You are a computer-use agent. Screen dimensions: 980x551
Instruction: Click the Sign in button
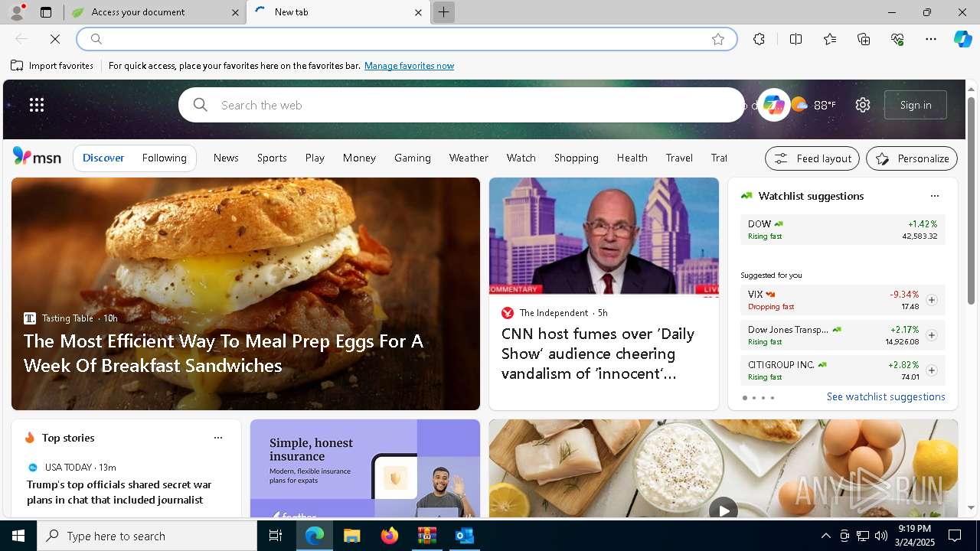tap(916, 105)
